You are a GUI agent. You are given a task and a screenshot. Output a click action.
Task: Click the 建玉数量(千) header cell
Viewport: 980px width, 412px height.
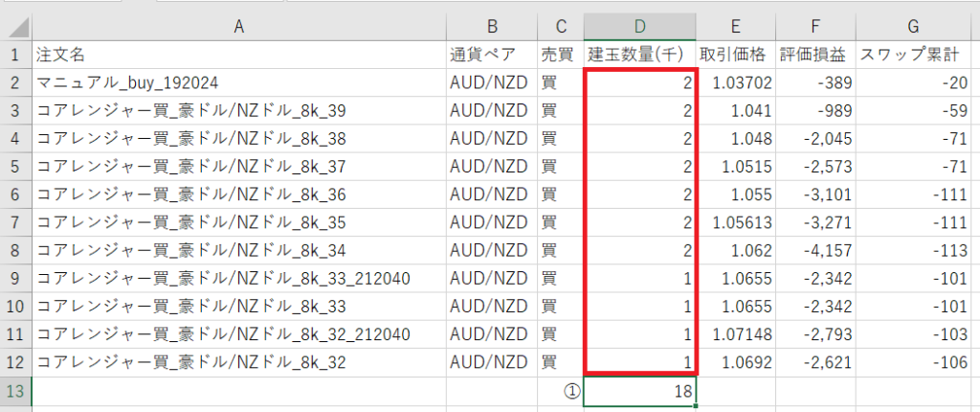point(639,54)
